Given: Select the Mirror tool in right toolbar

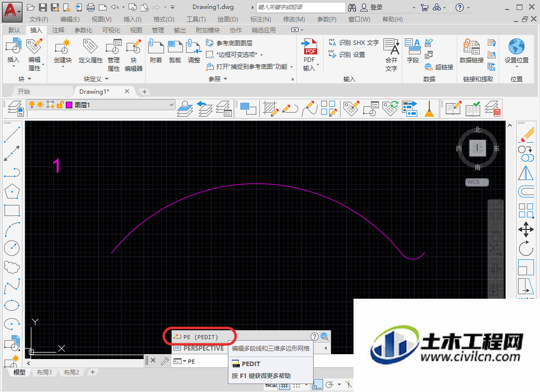Looking at the screenshot, I should click(x=526, y=173).
